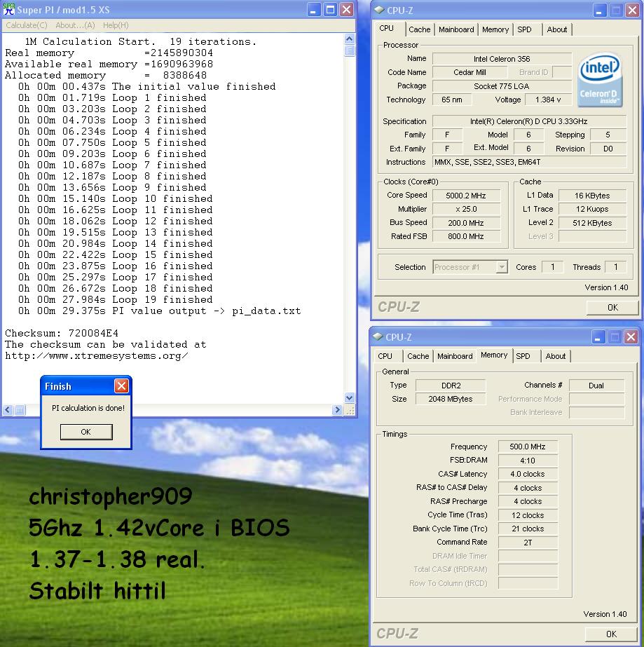Click the Package value Socket 775 LGA
Viewport: 644px width, 647px height.
(502, 86)
